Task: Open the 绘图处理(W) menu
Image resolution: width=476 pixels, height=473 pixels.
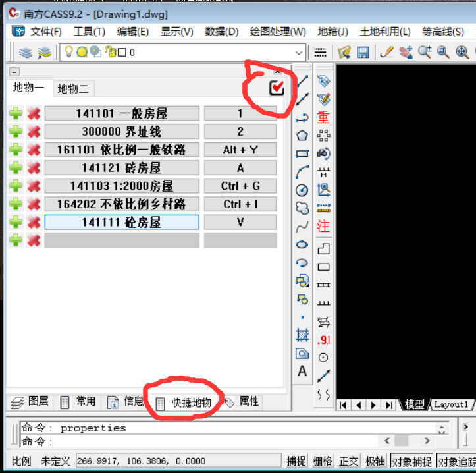Action: [278, 32]
